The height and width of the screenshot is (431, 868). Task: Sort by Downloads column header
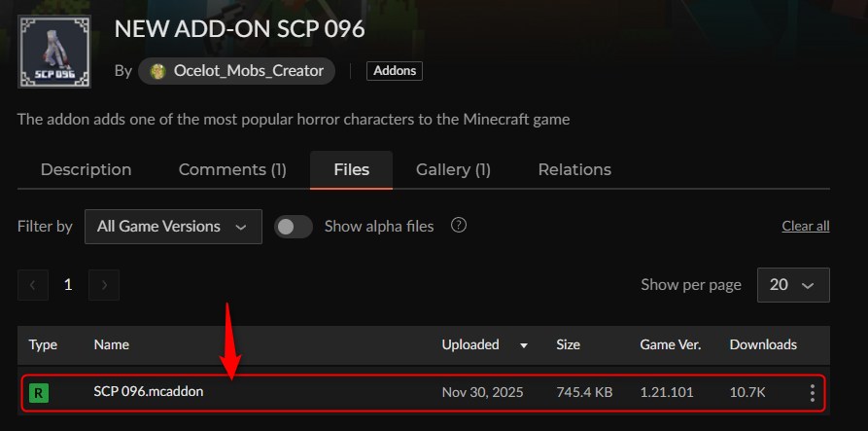(x=763, y=344)
